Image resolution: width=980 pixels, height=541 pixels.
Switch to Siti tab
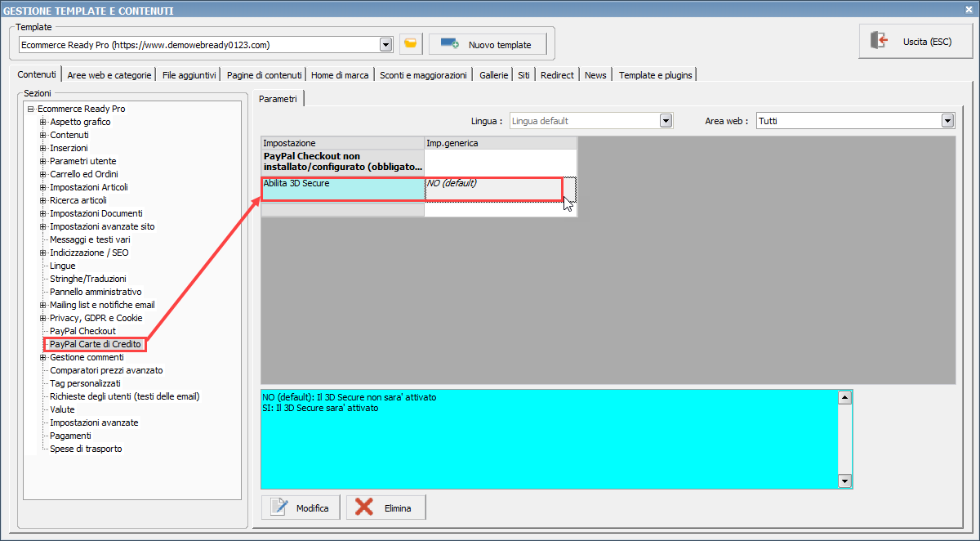(523, 75)
